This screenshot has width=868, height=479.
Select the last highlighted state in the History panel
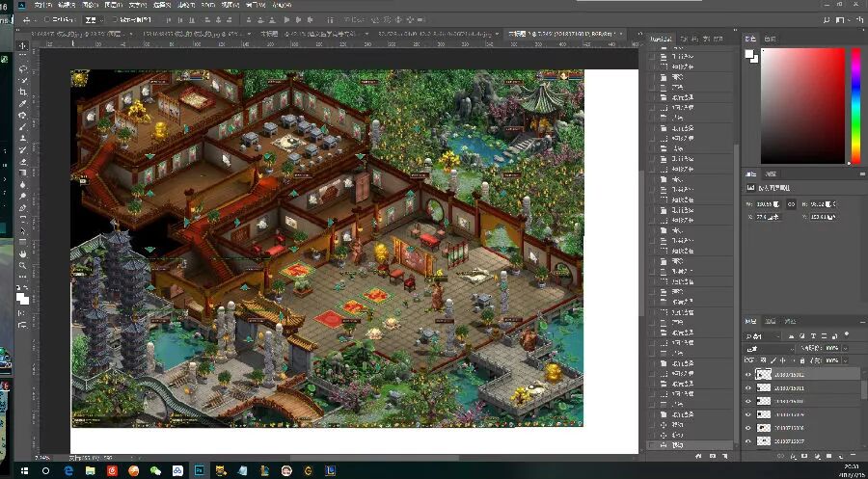pyautogui.click(x=692, y=444)
